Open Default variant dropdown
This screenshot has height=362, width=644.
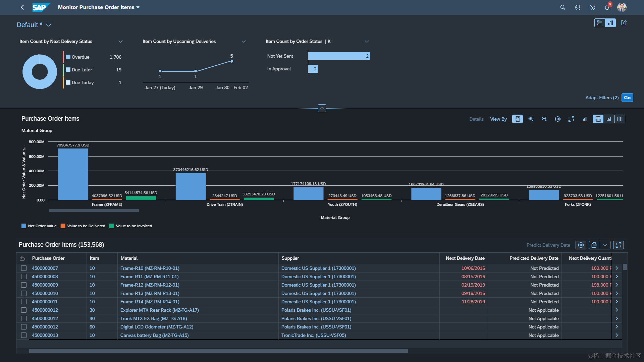pyautogui.click(x=49, y=25)
